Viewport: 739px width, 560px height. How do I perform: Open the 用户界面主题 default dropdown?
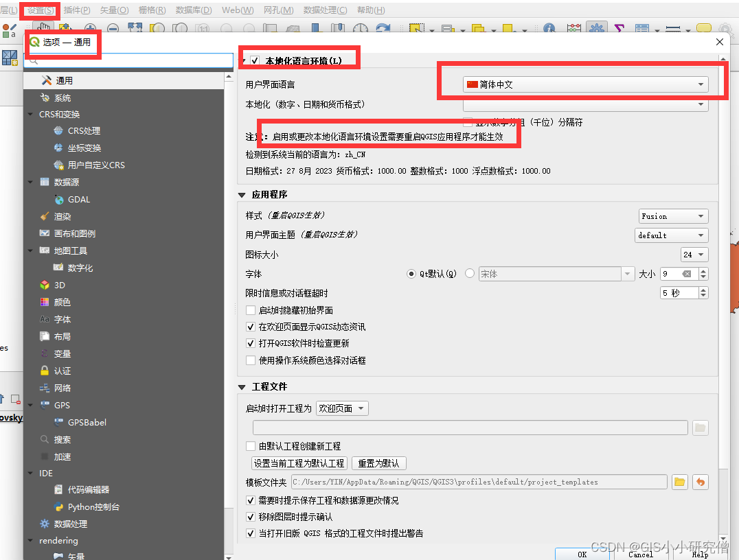(x=672, y=235)
